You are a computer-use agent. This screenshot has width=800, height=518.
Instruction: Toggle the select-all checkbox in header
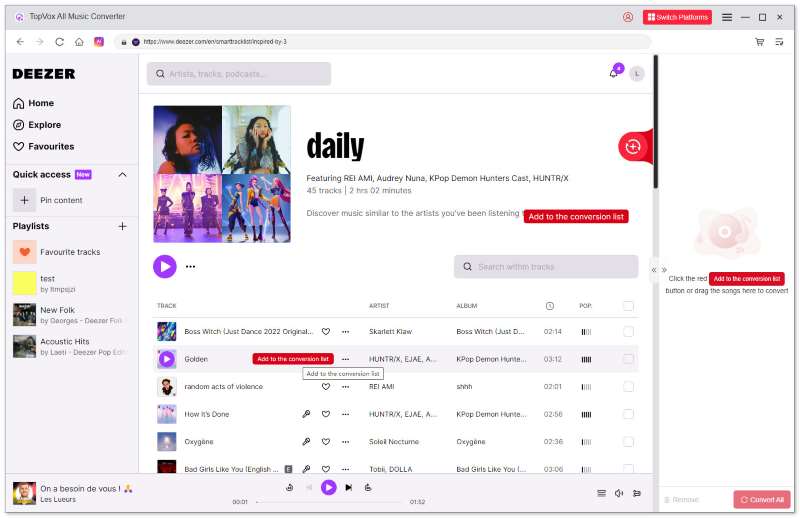point(628,306)
